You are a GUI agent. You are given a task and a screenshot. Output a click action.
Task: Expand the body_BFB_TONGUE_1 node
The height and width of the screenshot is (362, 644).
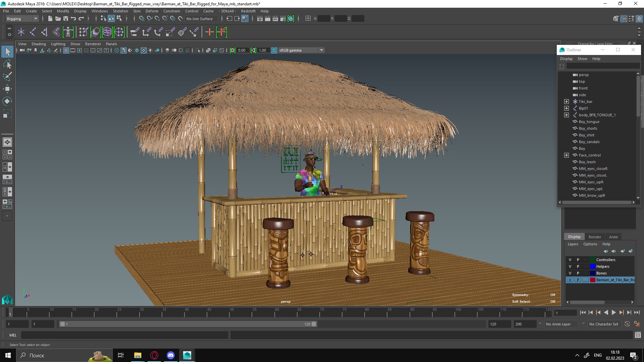[567, 115]
